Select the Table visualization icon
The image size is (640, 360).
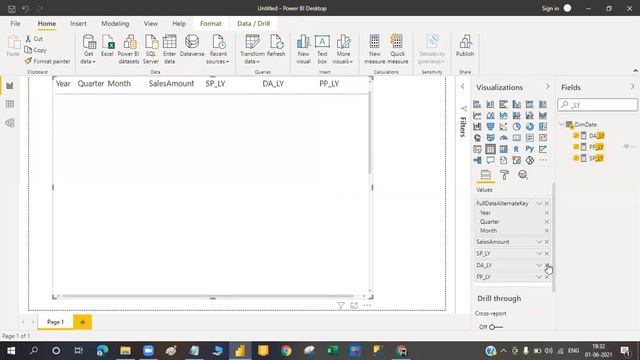[490, 149]
